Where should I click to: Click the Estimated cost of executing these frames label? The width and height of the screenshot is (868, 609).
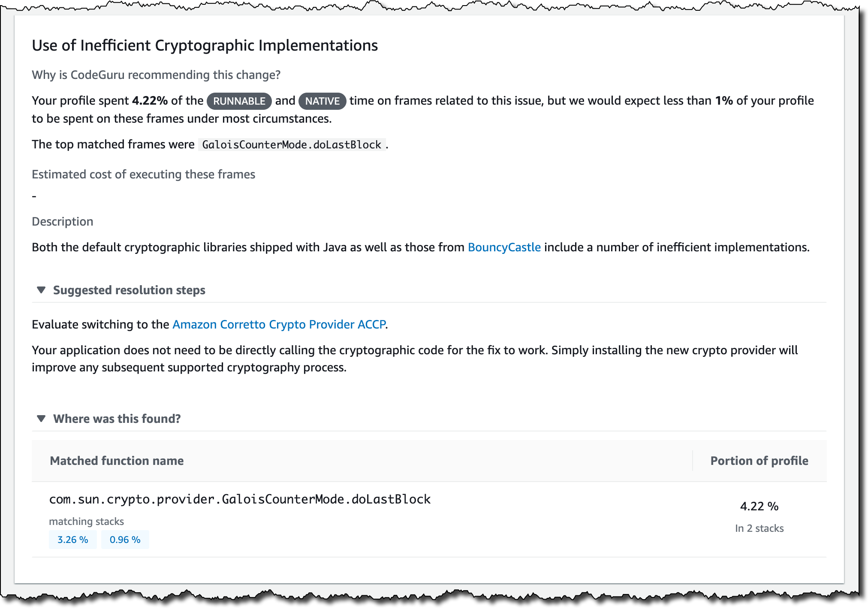point(144,175)
